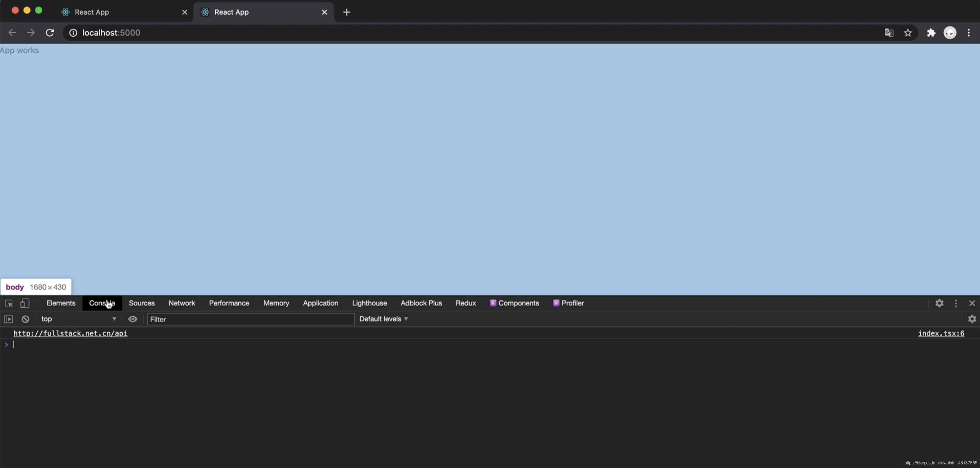
Task: Switch to the first React App tab
Action: click(x=124, y=12)
